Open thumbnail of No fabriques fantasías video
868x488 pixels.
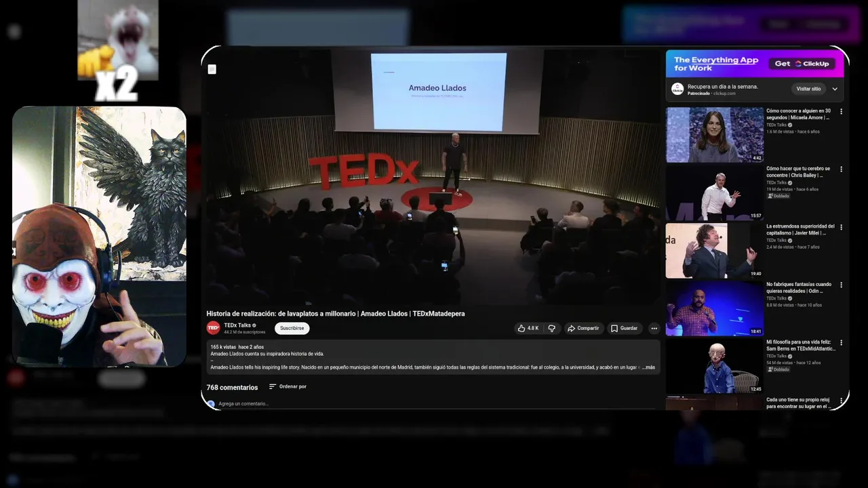click(715, 308)
